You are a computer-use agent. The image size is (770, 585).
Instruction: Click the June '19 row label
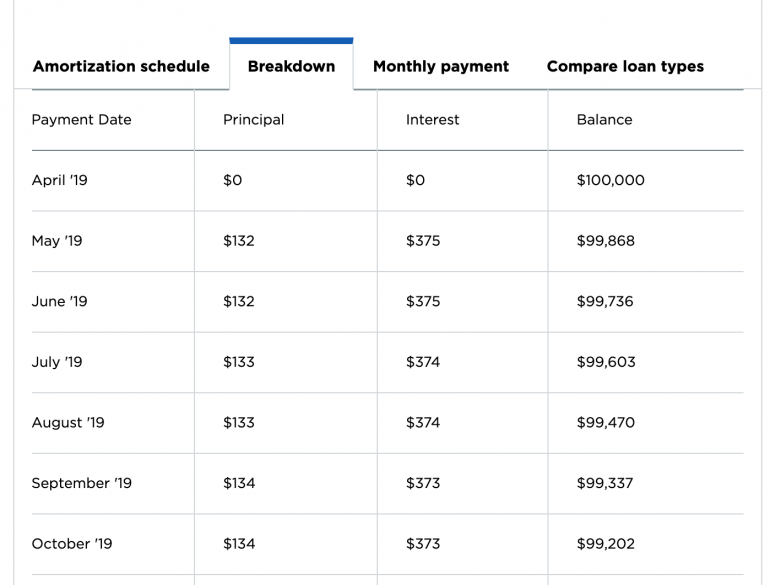[x=59, y=302]
